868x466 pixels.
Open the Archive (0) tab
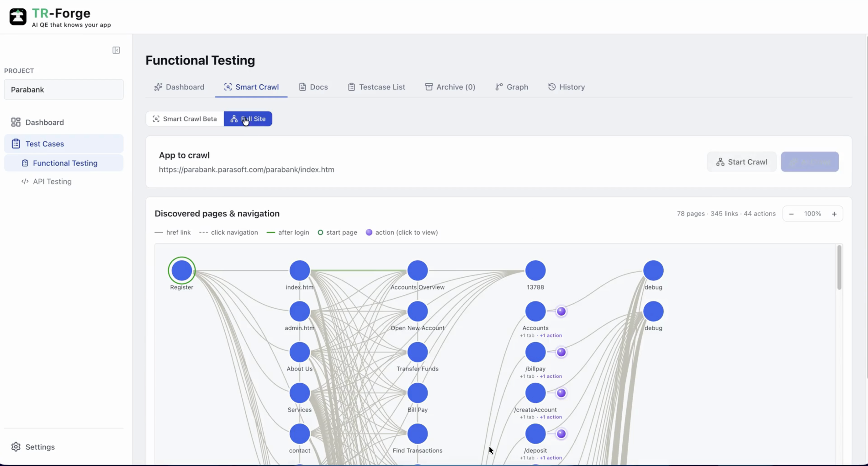[450, 87]
